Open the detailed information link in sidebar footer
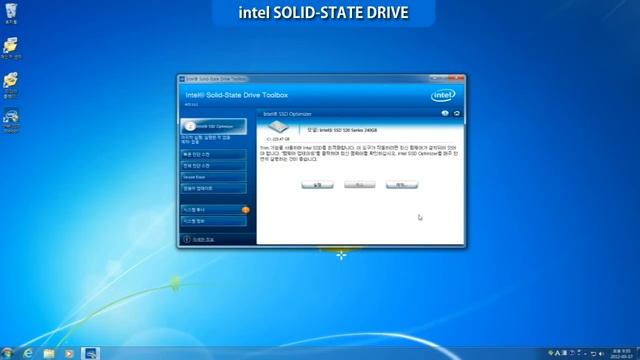This screenshot has height=360, width=640. [203, 240]
